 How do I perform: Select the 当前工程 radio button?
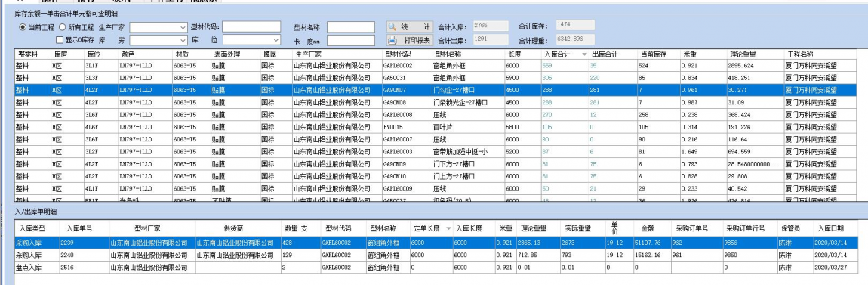click(23, 26)
